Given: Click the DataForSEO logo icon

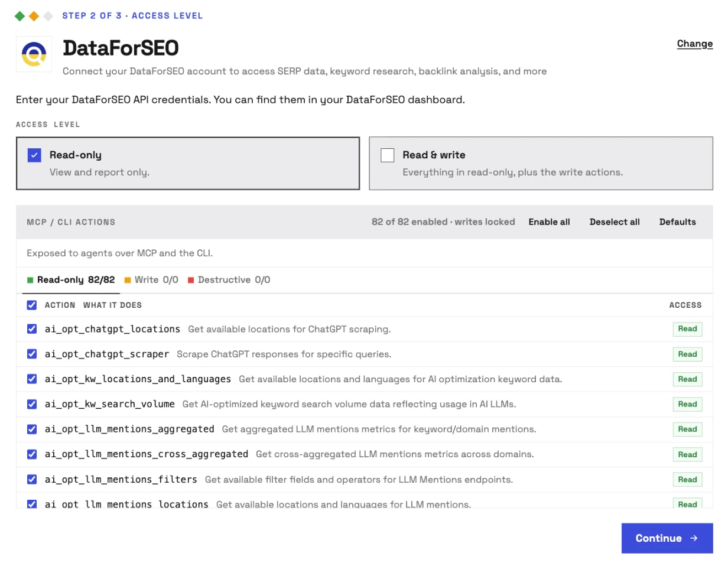Looking at the screenshot, I should pyautogui.click(x=34, y=54).
